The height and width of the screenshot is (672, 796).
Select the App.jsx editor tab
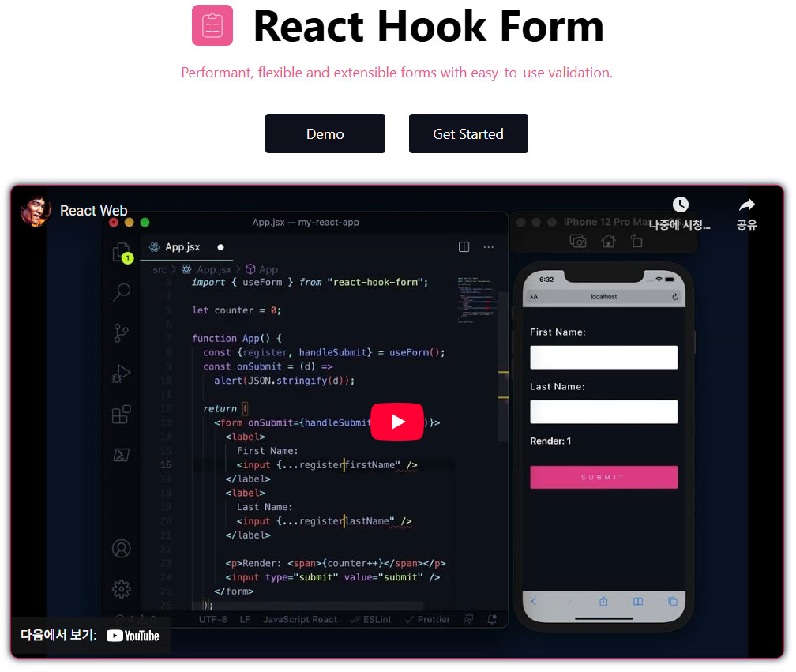click(186, 247)
